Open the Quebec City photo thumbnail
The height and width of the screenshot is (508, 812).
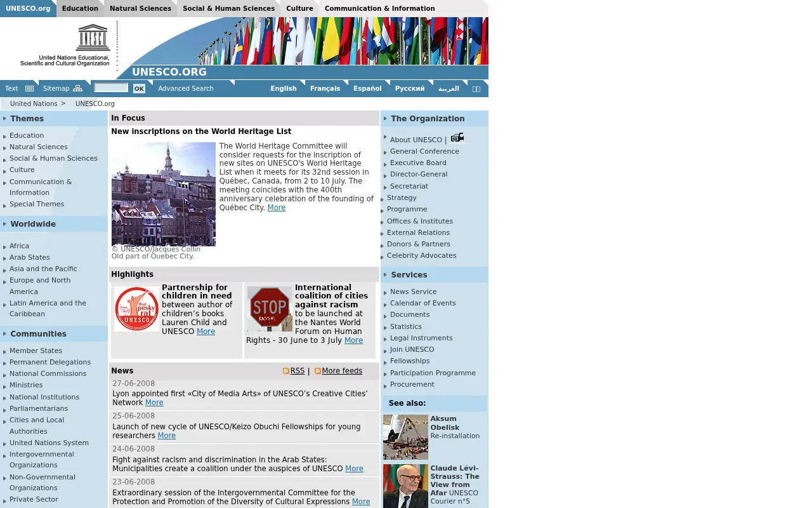point(164,194)
